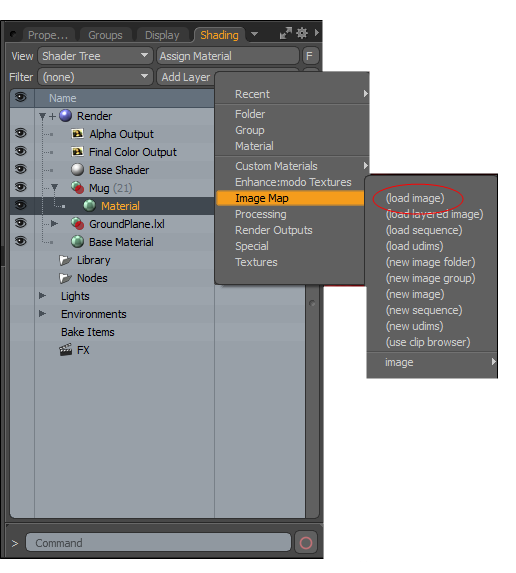
Task: Toggle visibility of Base Shader
Action: pos(21,169)
